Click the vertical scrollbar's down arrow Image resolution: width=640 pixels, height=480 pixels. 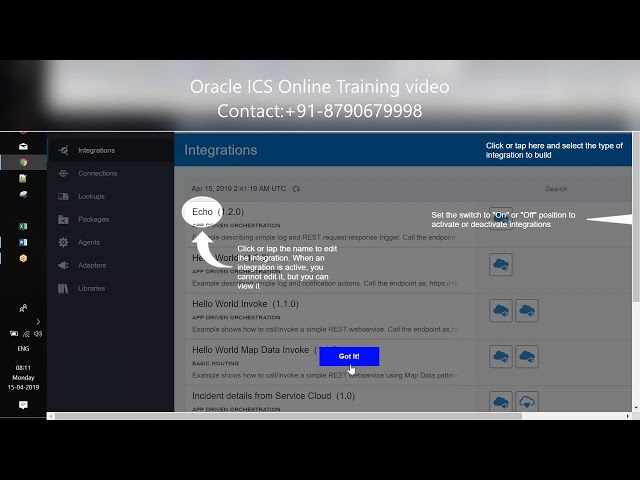tap(636, 407)
